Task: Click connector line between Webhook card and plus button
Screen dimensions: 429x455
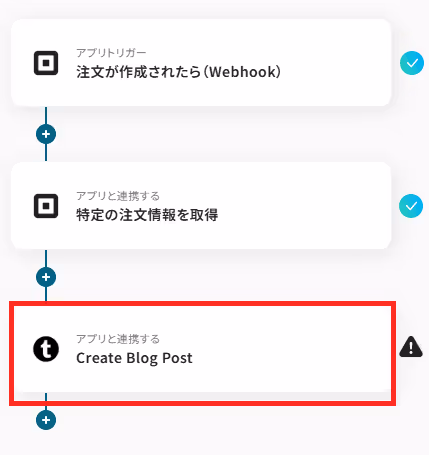Action: [46, 115]
